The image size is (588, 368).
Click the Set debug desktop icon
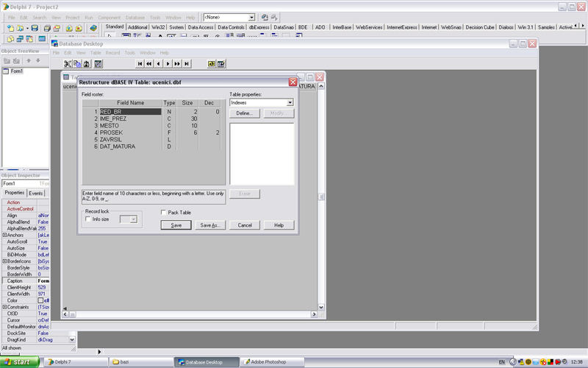274,17
